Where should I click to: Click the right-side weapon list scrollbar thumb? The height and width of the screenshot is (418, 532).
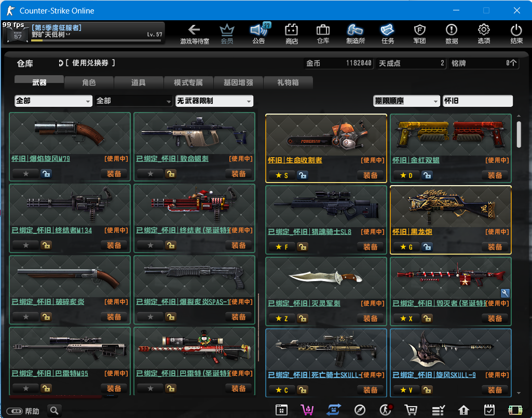(519, 134)
